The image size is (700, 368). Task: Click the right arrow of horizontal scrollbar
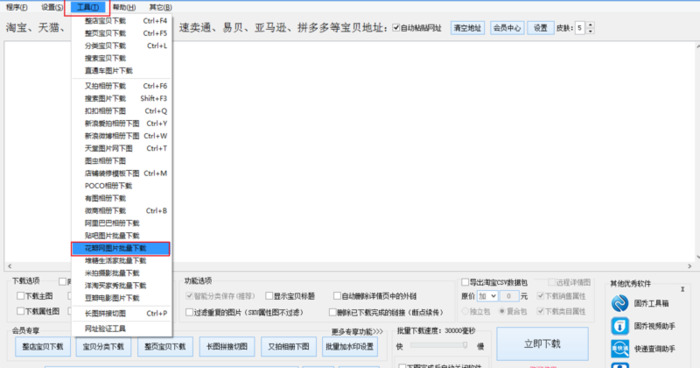pyautogui.click(x=690, y=266)
